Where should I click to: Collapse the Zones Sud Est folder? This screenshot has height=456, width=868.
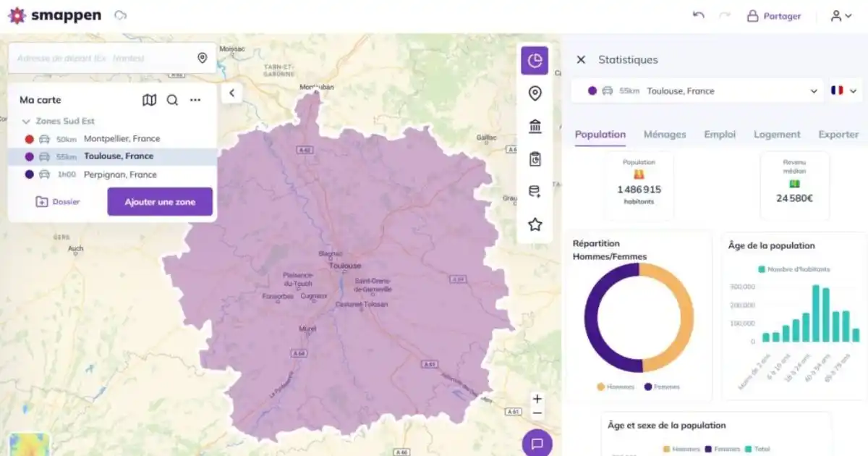pos(26,122)
